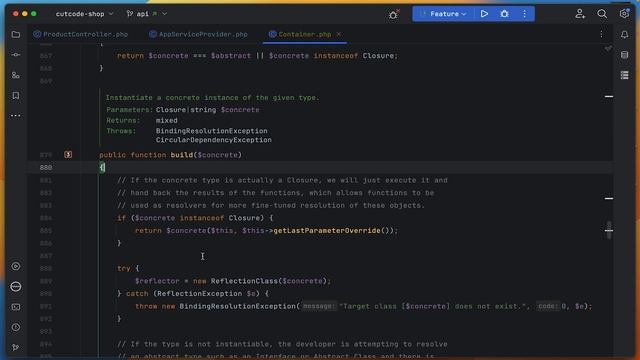Viewport: 640px width, 360px height.
Task: Click the Debug bug button
Action: pyautogui.click(x=504, y=14)
